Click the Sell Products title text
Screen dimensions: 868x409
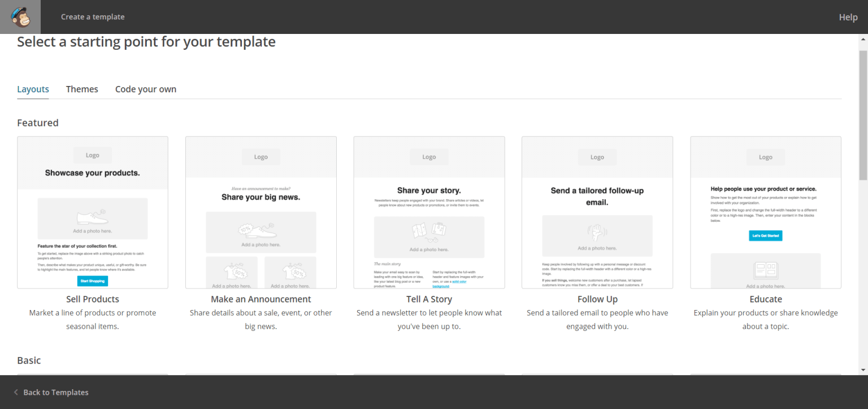click(93, 299)
